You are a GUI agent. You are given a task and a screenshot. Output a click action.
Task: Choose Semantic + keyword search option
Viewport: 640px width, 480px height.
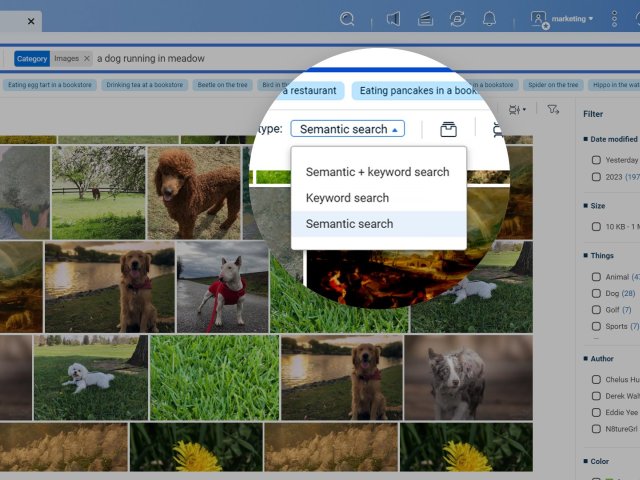[378, 172]
